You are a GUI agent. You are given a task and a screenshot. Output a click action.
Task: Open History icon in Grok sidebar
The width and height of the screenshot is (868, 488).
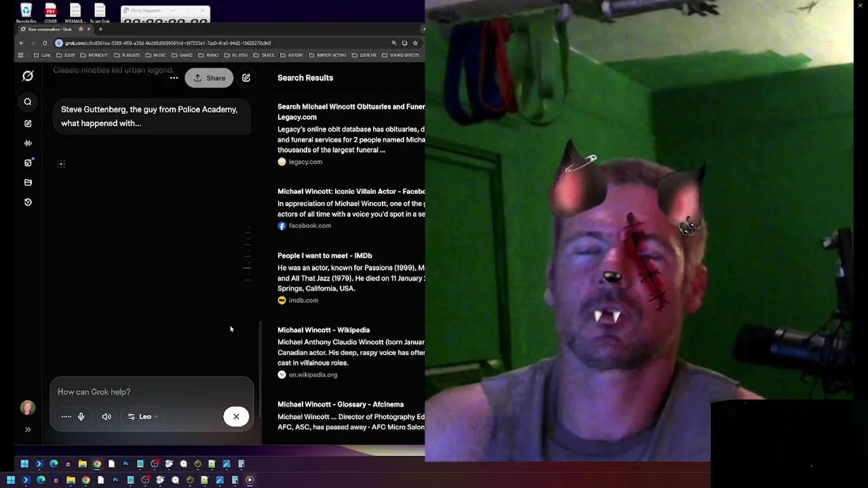pos(28,202)
